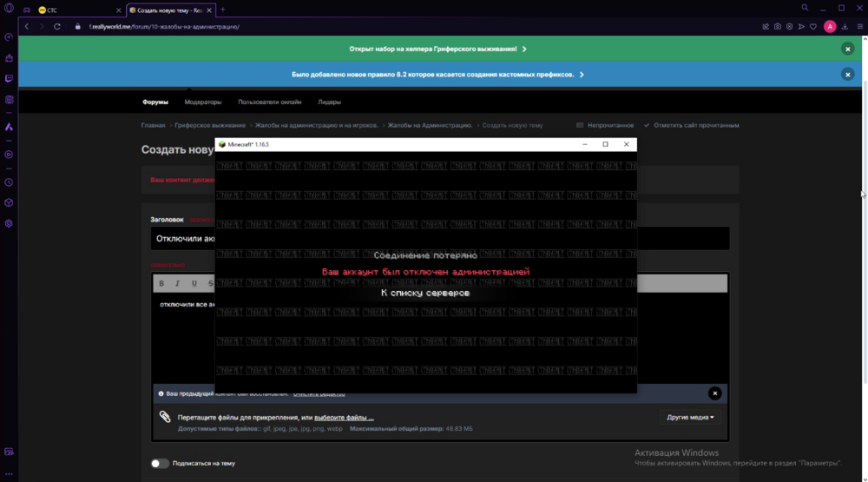Open the Модераторы navigation item
Image resolution: width=868 pixels, height=482 pixels.
pyautogui.click(x=202, y=102)
